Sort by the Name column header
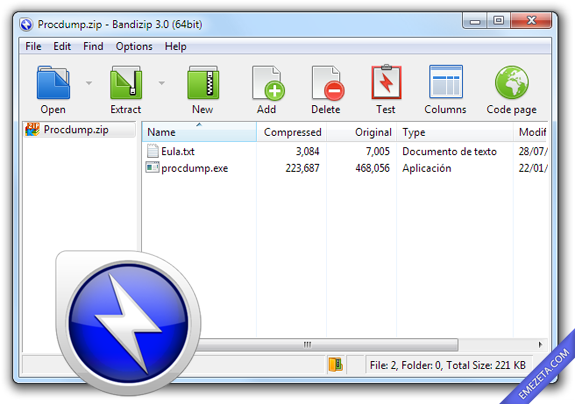Viewport: 575px width, 404px height. [199, 132]
